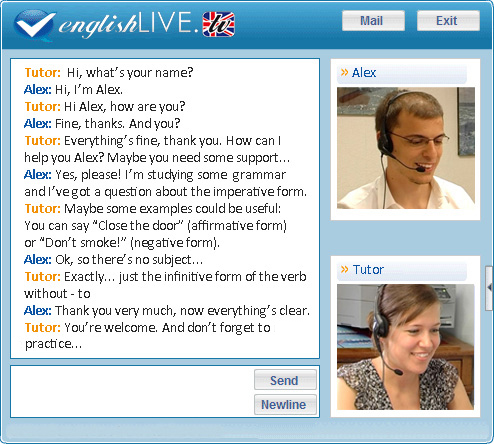Insert a line with Newline button
The image size is (494, 444).
285,405
